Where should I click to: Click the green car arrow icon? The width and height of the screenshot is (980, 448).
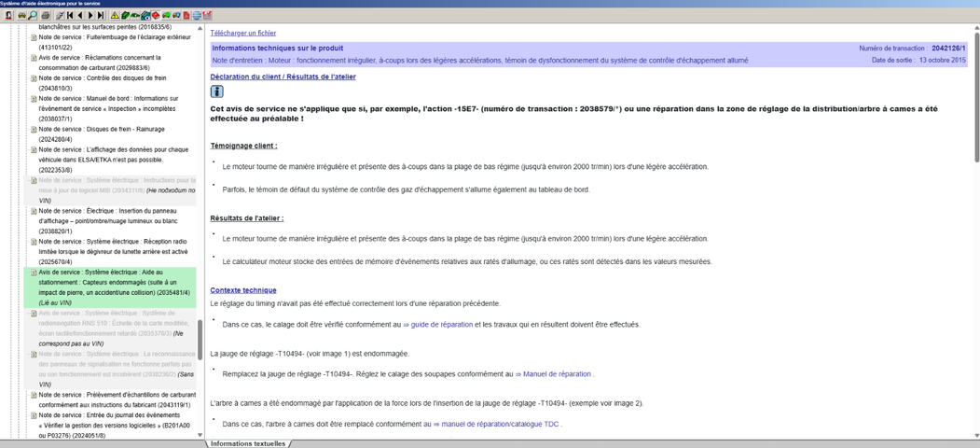[135, 15]
